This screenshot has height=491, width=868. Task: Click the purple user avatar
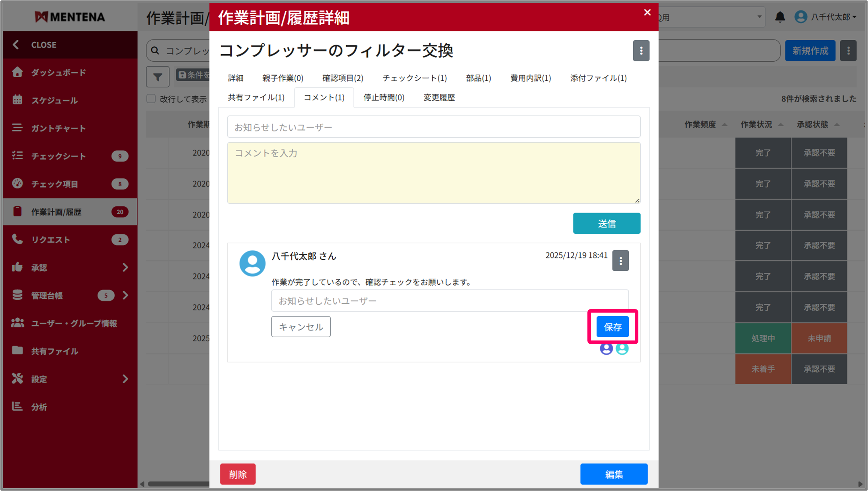pos(606,349)
